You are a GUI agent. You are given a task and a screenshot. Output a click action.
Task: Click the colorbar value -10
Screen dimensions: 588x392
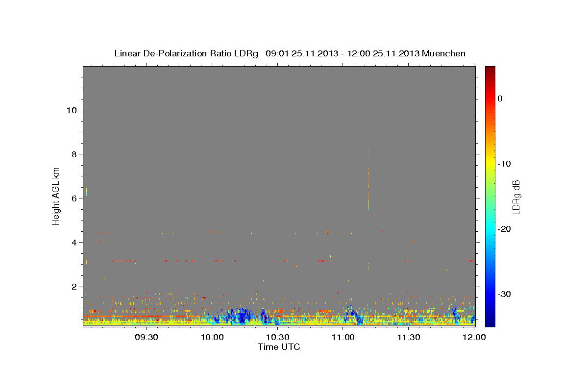point(504,164)
